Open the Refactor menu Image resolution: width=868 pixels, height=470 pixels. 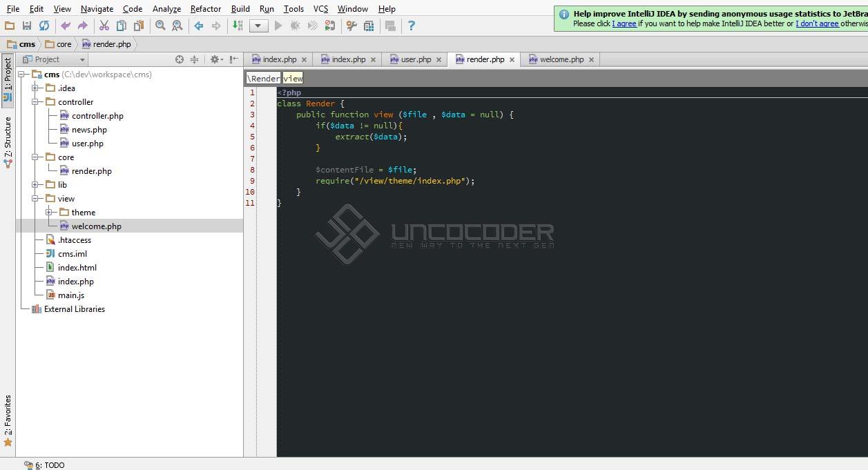[206, 9]
